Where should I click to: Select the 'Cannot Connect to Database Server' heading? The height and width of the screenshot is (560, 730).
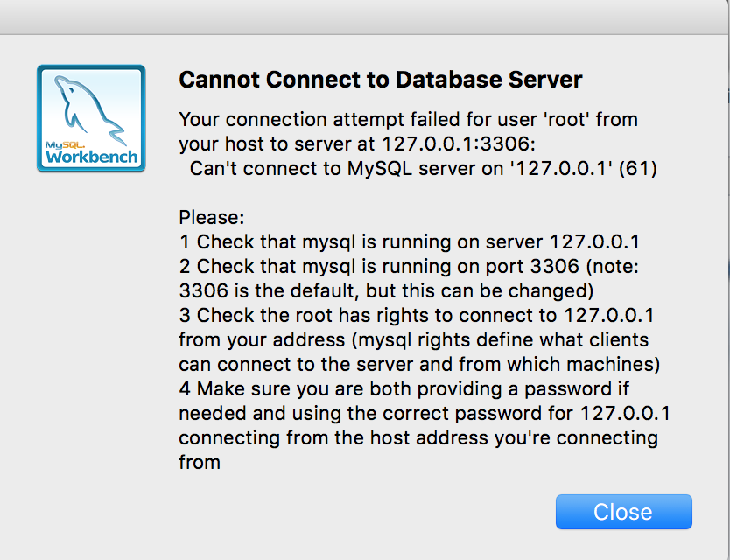381,79
